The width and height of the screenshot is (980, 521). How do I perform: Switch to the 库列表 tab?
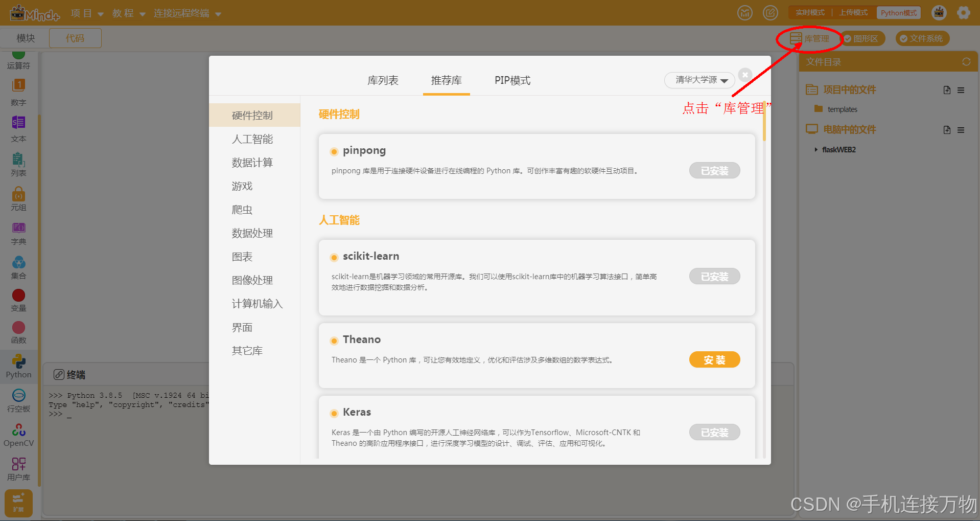point(383,80)
